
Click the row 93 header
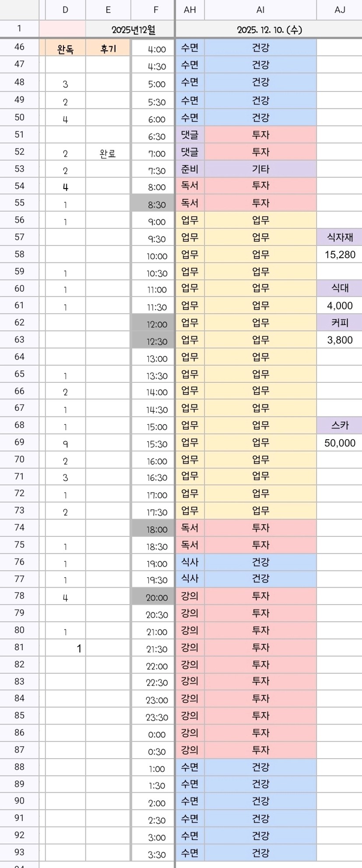click(x=19, y=852)
